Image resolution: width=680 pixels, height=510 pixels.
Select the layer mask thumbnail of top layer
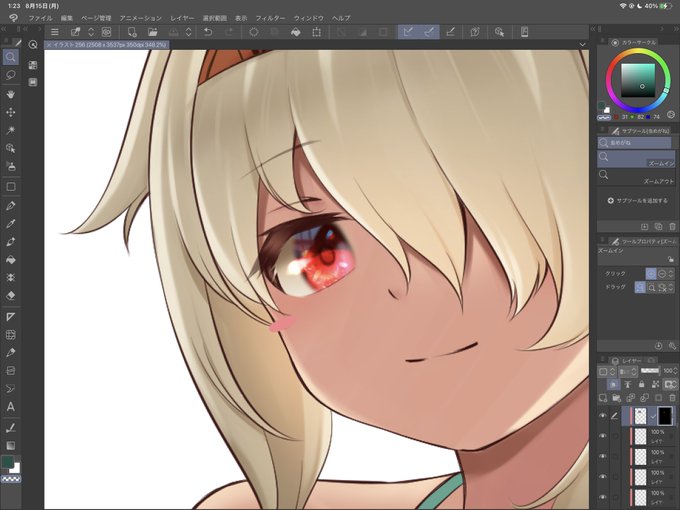(x=665, y=415)
